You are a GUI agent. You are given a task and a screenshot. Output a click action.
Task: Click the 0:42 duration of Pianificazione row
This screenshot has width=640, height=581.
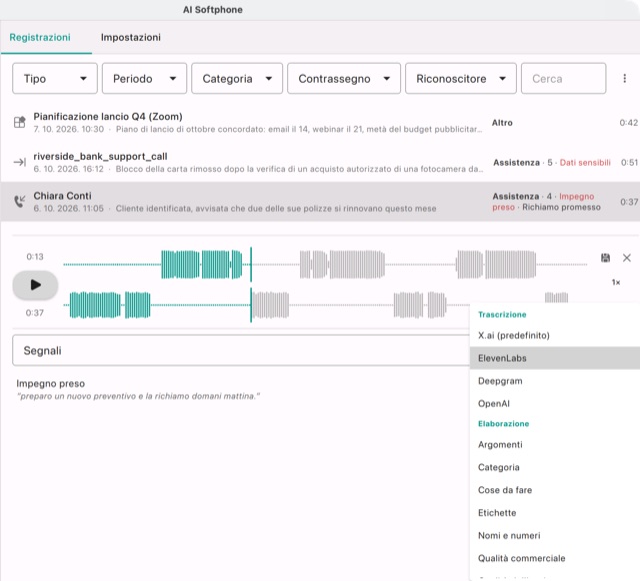[x=629, y=122]
